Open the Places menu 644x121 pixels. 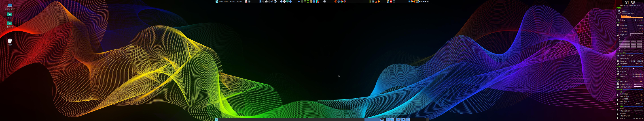click(233, 2)
